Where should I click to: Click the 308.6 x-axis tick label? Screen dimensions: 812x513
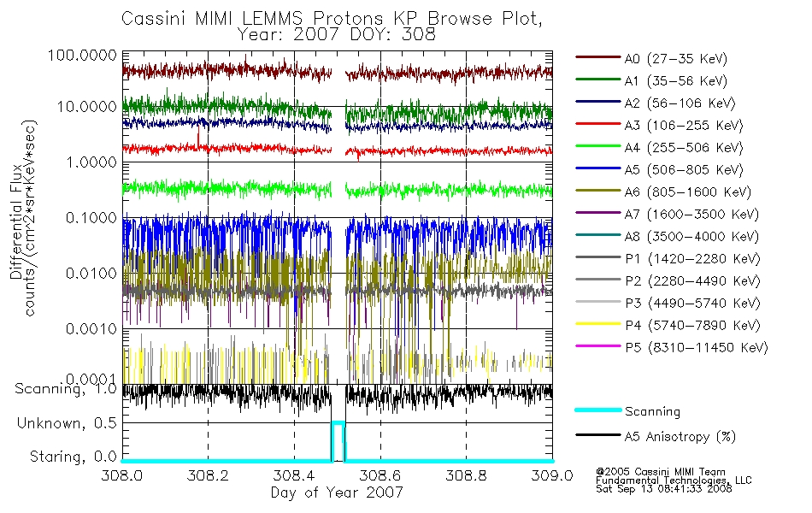click(x=380, y=475)
